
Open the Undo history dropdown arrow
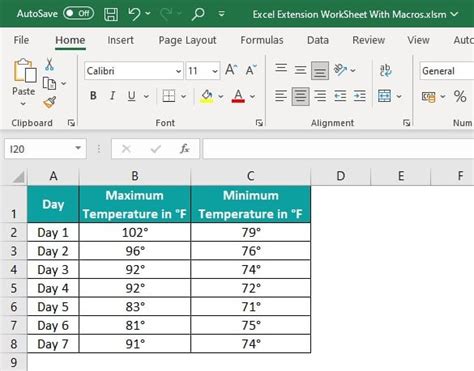coord(148,14)
